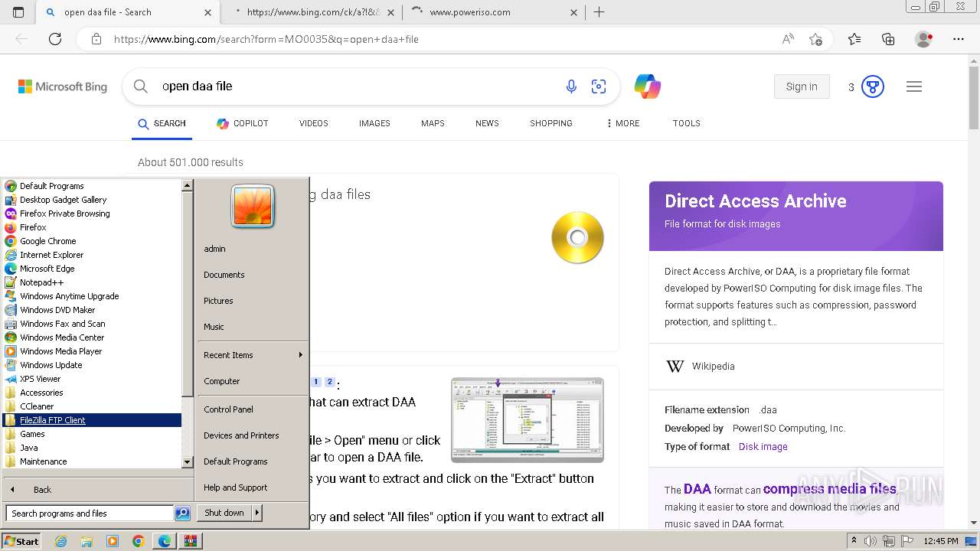Open Documents in Start menu right pane
The height and width of the screenshot is (551, 980).
pos(224,275)
